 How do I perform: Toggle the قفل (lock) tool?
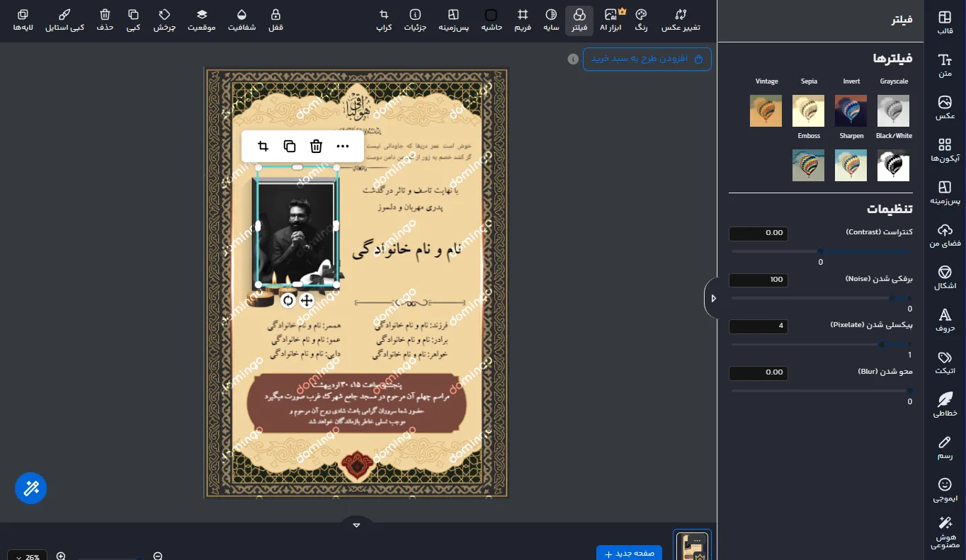[x=275, y=20]
